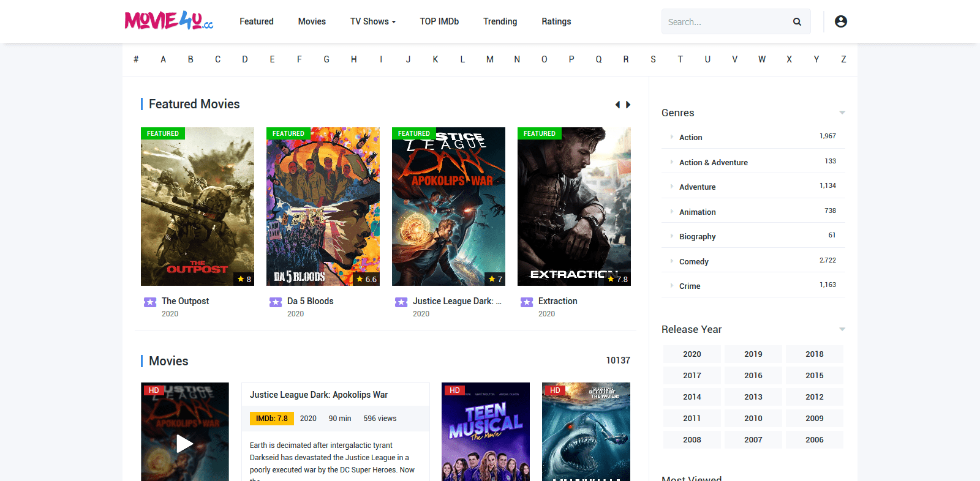This screenshot has height=481, width=980.
Task: Open the Extraction poster thumbnail
Action: [574, 206]
